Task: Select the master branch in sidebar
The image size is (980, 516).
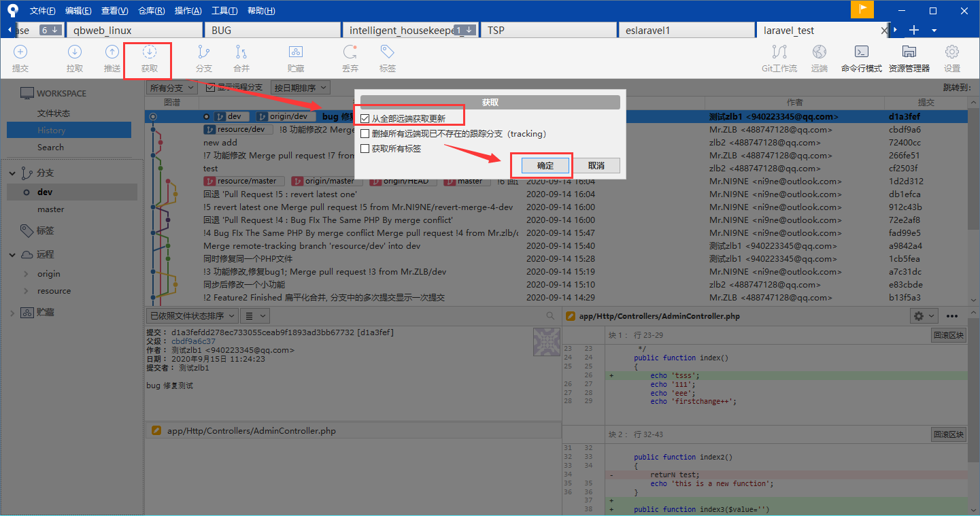Action: (51, 209)
